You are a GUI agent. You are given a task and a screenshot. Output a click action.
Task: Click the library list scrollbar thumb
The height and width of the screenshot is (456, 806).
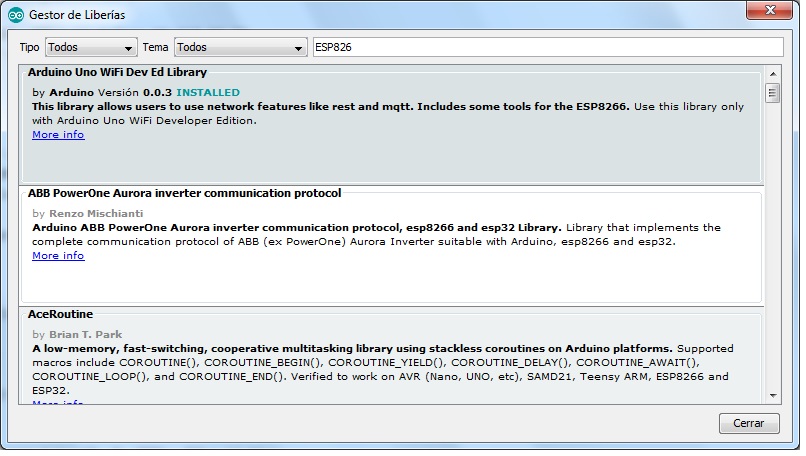coord(772,94)
